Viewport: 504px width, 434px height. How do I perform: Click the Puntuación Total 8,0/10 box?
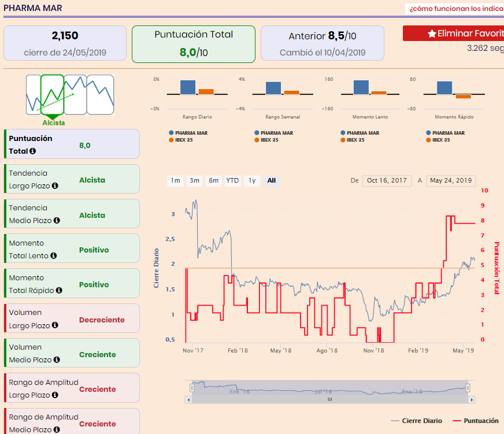coord(194,44)
